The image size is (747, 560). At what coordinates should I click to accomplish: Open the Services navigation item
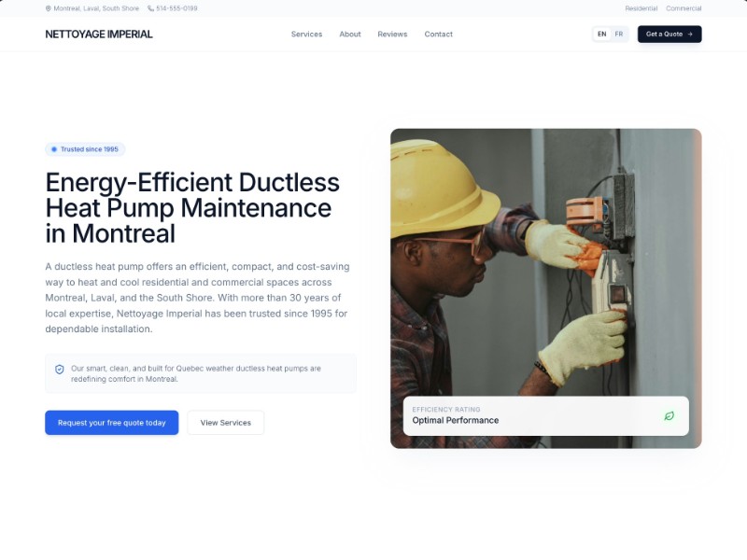(x=307, y=35)
